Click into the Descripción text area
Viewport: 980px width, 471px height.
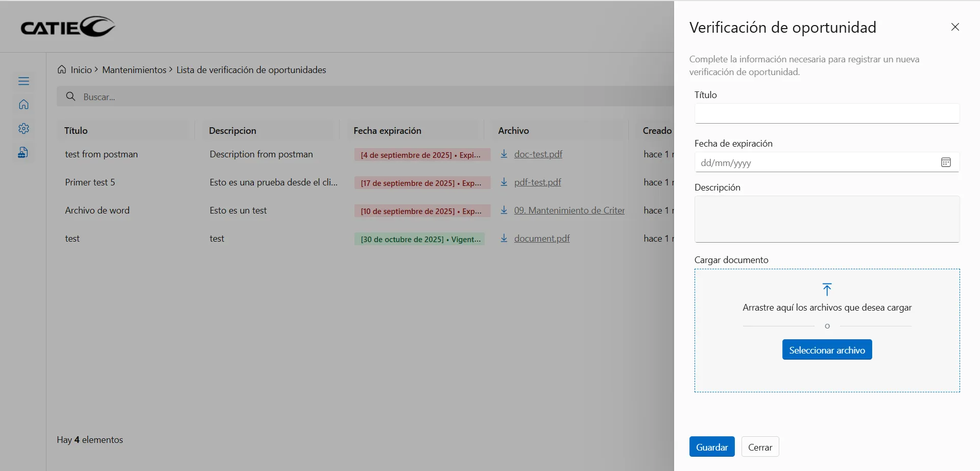tap(826, 219)
